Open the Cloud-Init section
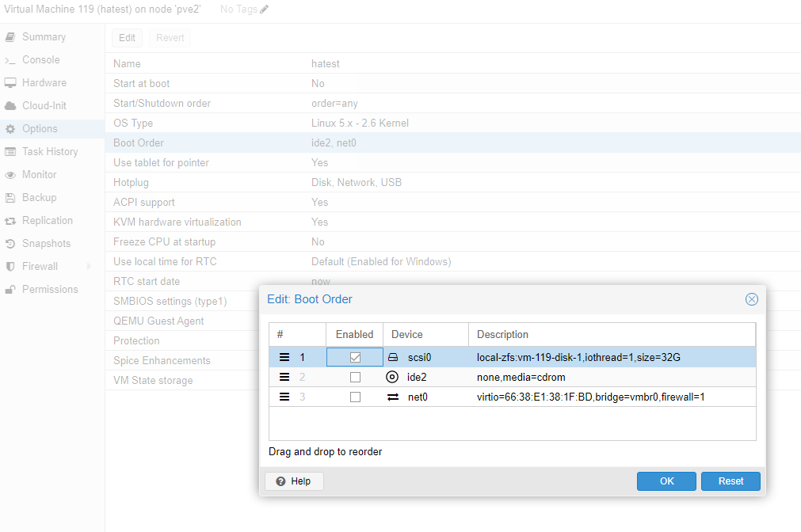 (52, 105)
